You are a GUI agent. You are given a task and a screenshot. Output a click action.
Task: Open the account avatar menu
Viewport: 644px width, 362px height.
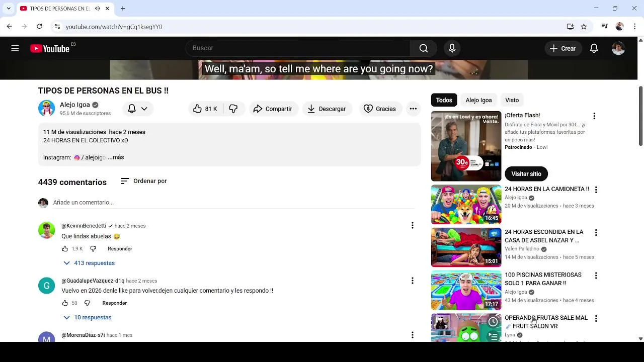(x=618, y=48)
